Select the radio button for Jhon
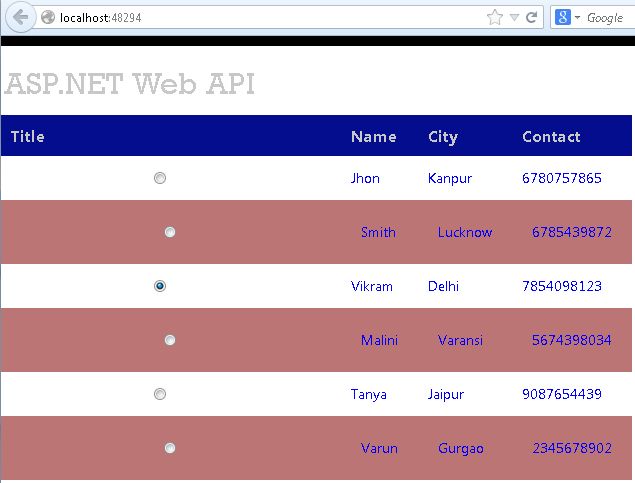Viewport: 635px width, 483px height. [160, 178]
